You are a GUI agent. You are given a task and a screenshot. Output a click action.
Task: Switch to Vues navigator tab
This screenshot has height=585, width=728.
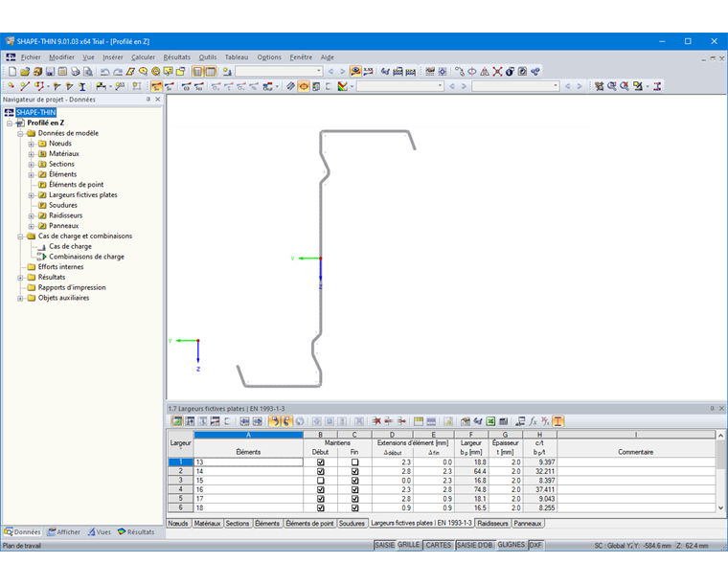click(100, 532)
